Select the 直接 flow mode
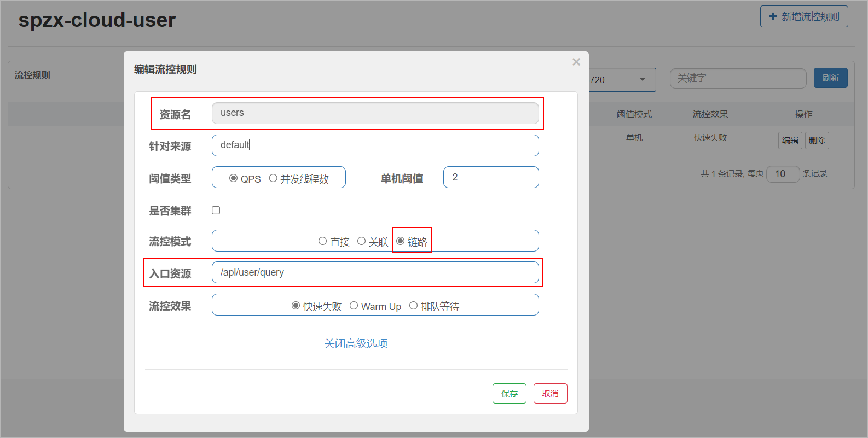Viewport: 868px width, 438px height. (x=322, y=241)
